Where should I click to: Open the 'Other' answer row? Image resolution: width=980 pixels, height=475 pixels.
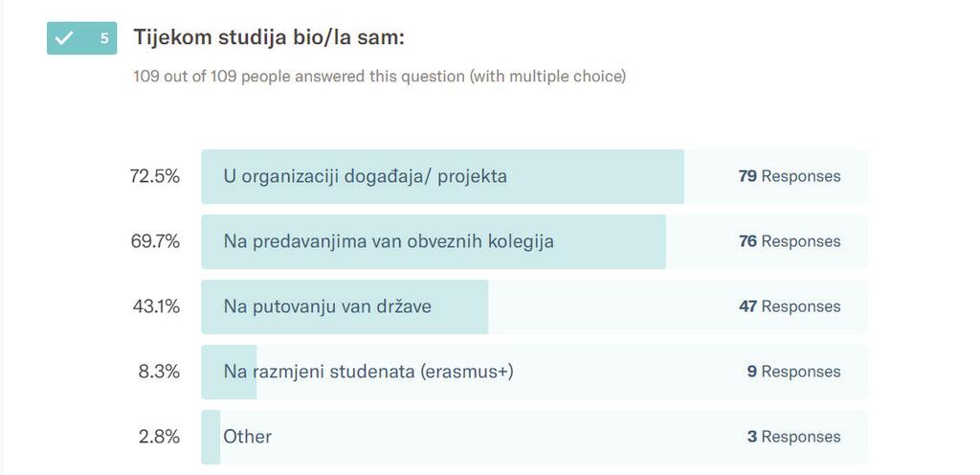click(534, 437)
